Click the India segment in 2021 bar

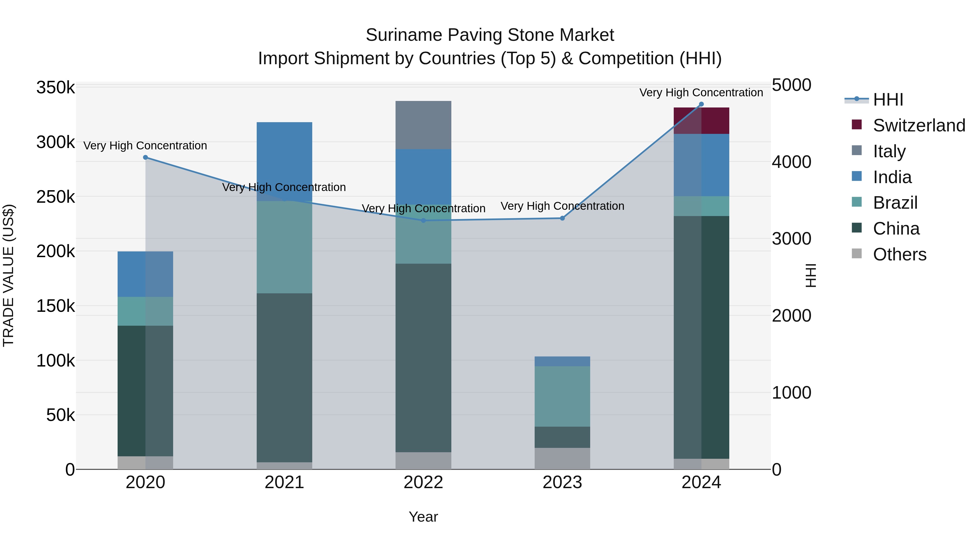pyautogui.click(x=284, y=162)
